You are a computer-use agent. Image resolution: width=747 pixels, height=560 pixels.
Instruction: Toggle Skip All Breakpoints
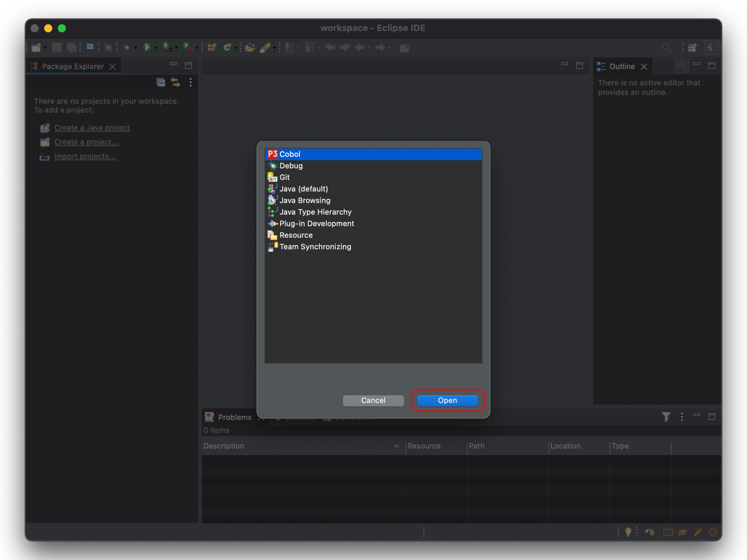[x=108, y=48]
